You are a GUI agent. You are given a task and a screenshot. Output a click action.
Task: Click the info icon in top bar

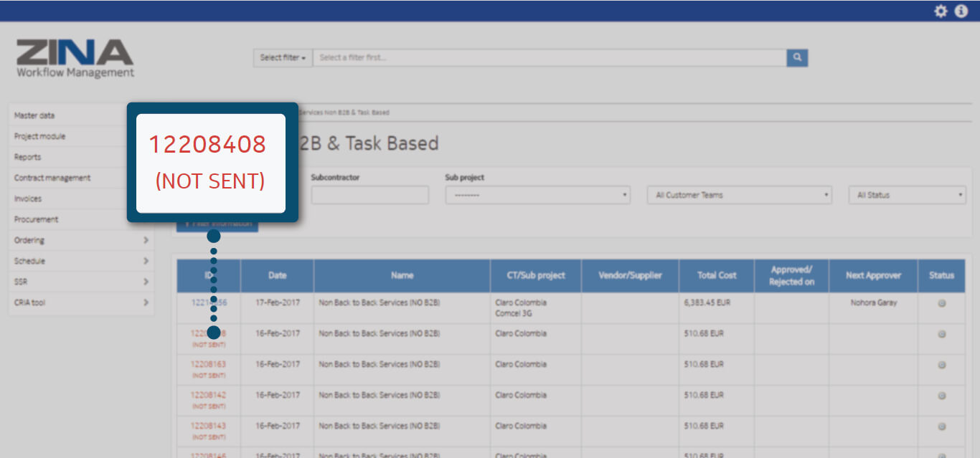pos(961,11)
